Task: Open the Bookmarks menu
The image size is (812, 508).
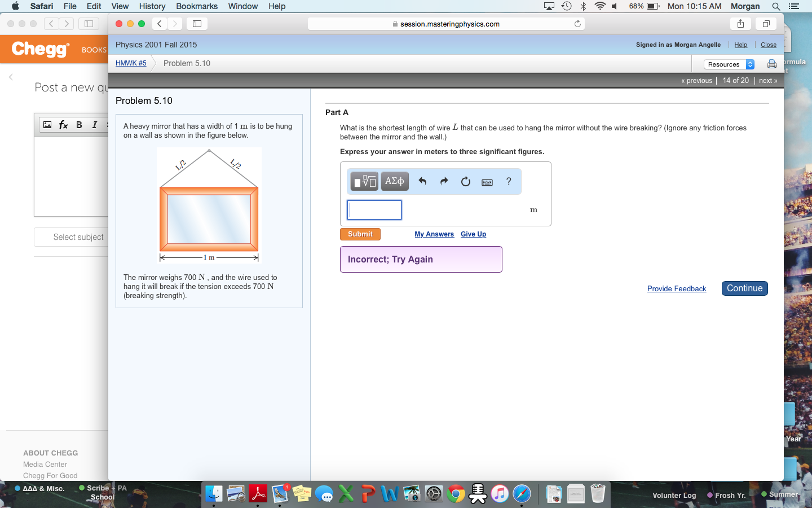Action: pyautogui.click(x=197, y=6)
